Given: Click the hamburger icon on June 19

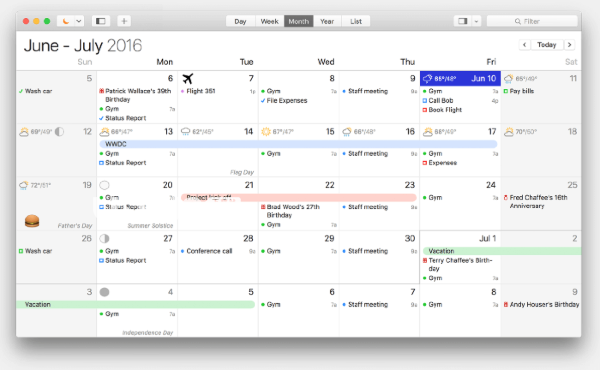Looking at the screenshot, I should tap(32, 221).
